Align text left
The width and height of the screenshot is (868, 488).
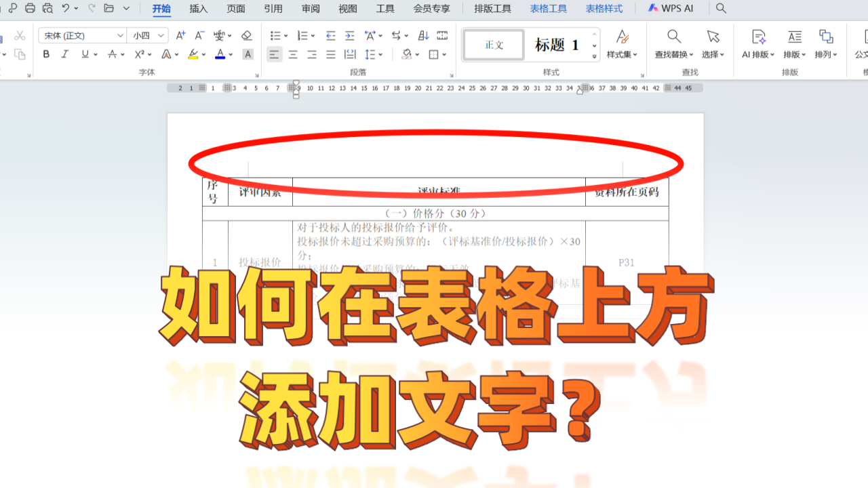click(x=274, y=54)
